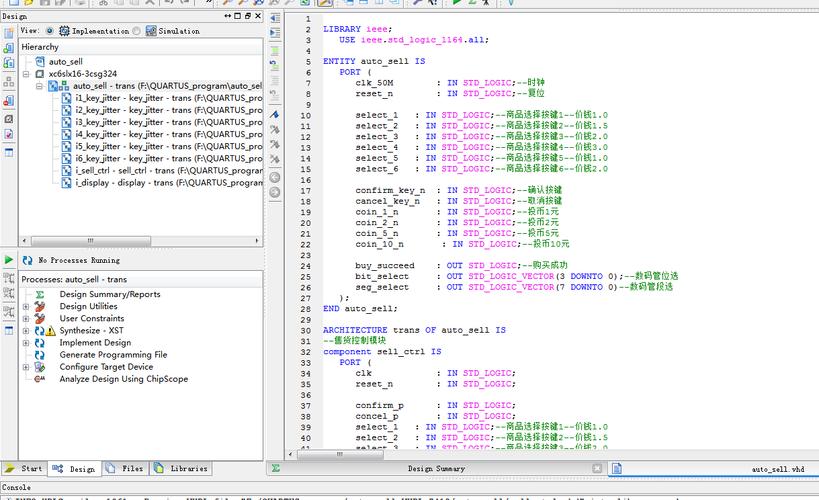Click the refresh icon beside No Processes Running
The height and width of the screenshot is (500, 819).
(27, 260)
